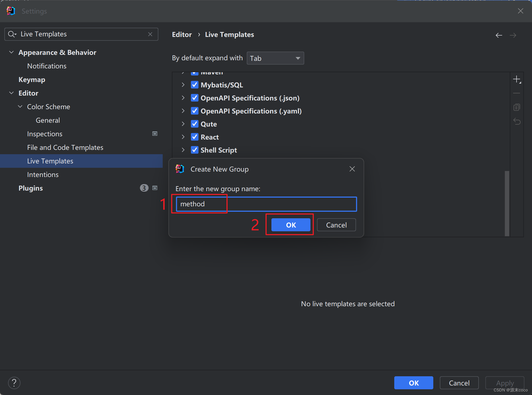
Task: Click the add template plus icon
Action: (517, 80)
